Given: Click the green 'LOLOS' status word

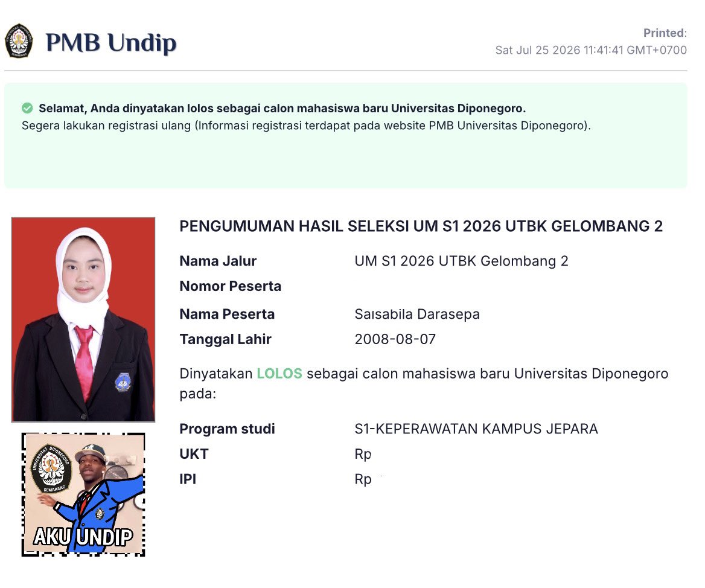Looking at the screenshot, I should (279, 374).
